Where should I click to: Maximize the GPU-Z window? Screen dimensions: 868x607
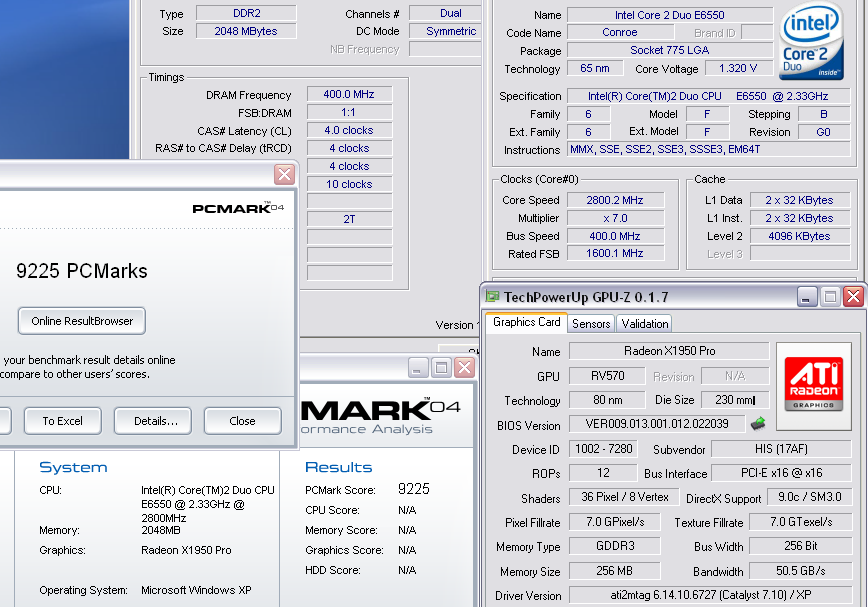click(x=830, y=297)
